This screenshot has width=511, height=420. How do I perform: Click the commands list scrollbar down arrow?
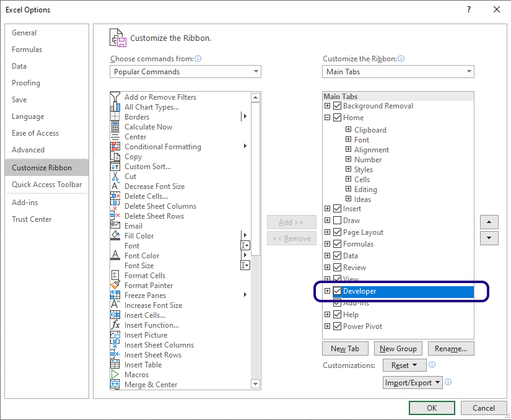(x=255, y=384)
